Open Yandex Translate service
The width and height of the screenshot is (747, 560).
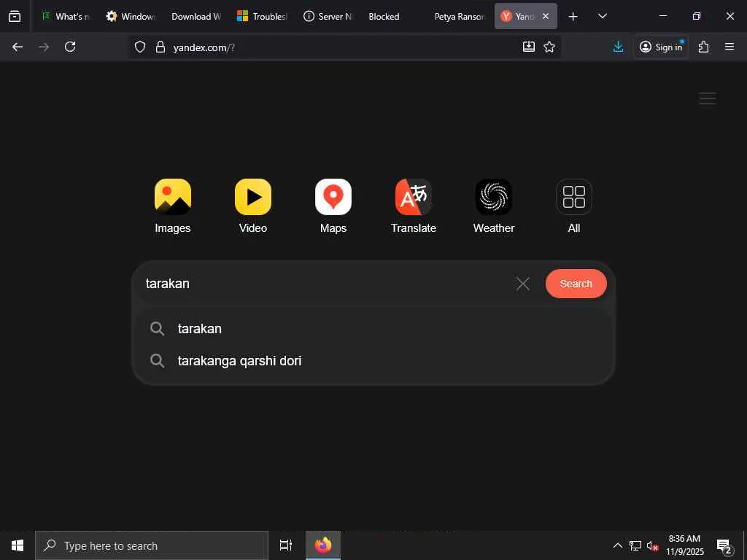point(414,206)
